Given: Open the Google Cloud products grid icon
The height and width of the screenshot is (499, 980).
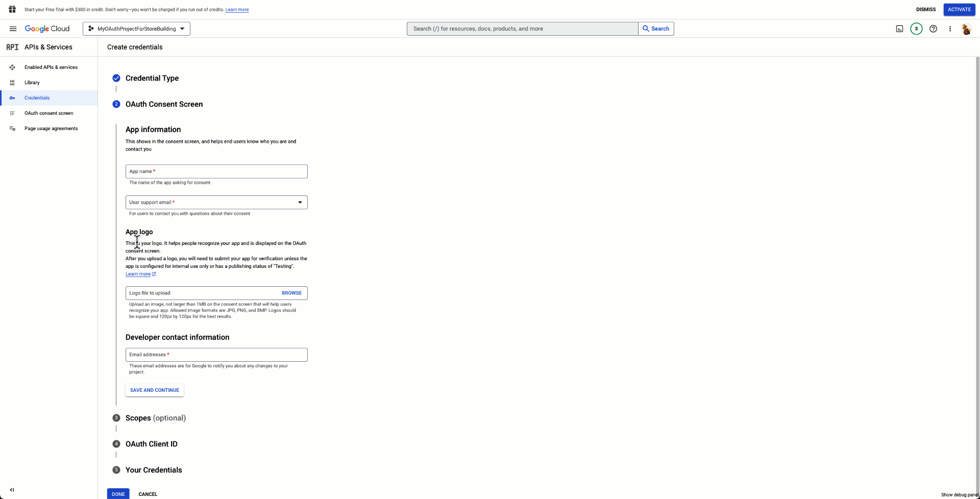Looking at the screenshot, I should pyautogui.click(x=12, y=9).
